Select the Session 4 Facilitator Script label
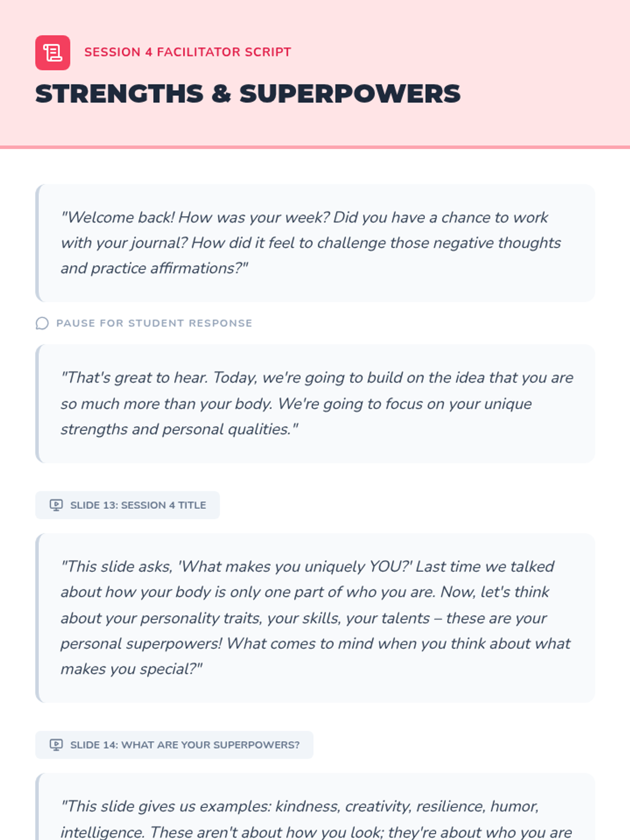This screenshot has height=840, width=630. point(187,52)
